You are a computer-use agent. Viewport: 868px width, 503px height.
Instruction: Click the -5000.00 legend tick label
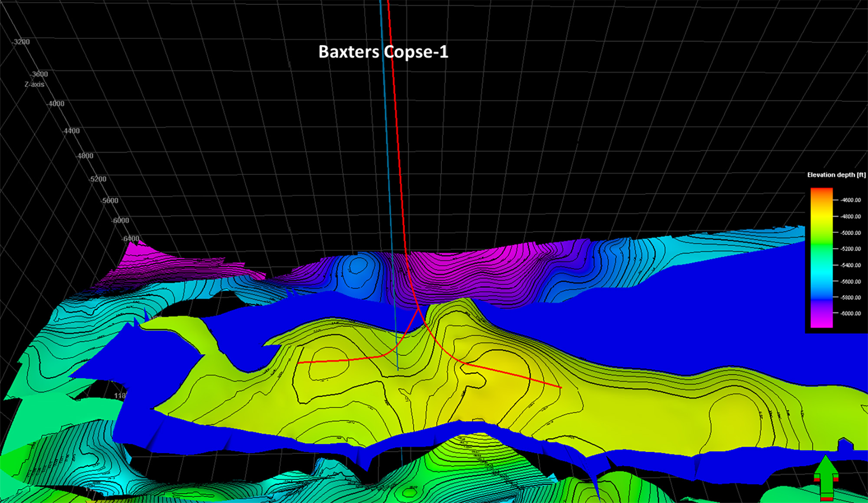pos(850,233)
